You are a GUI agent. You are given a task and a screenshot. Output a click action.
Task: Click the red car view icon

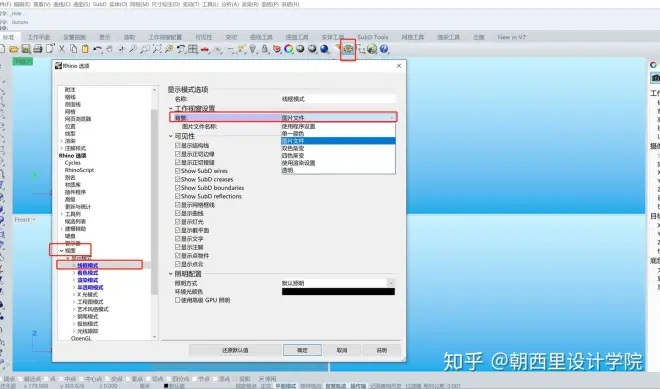click(205, 49)
